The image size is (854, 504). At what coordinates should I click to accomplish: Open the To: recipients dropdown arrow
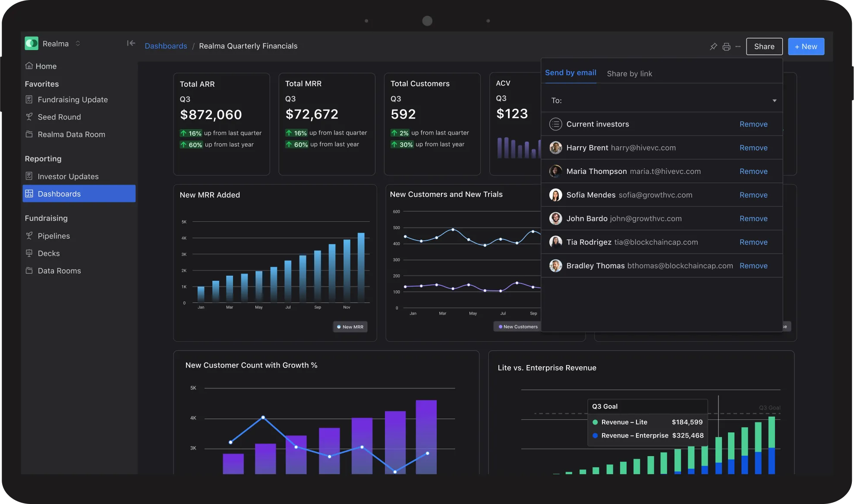[x=774, y=101]
